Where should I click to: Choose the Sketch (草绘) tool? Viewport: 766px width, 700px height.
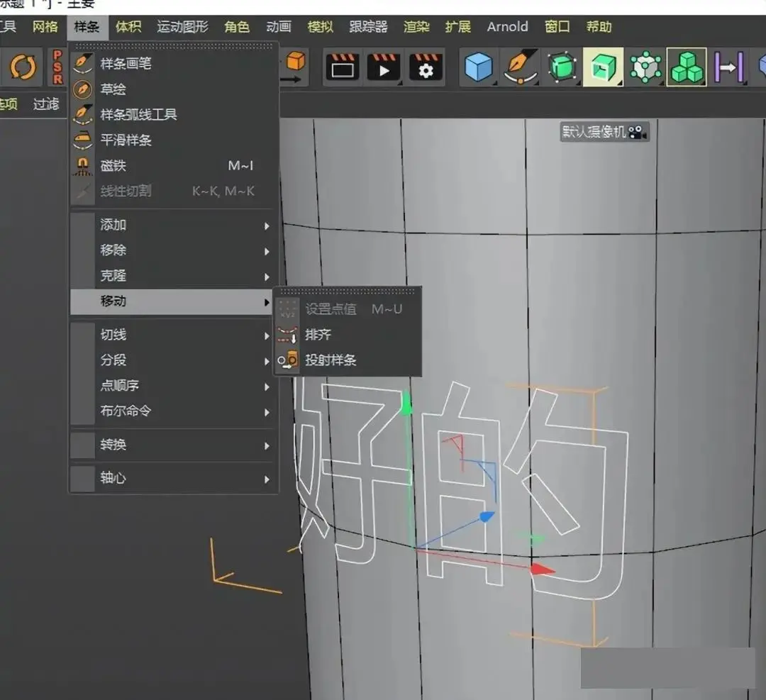(113, 89)
